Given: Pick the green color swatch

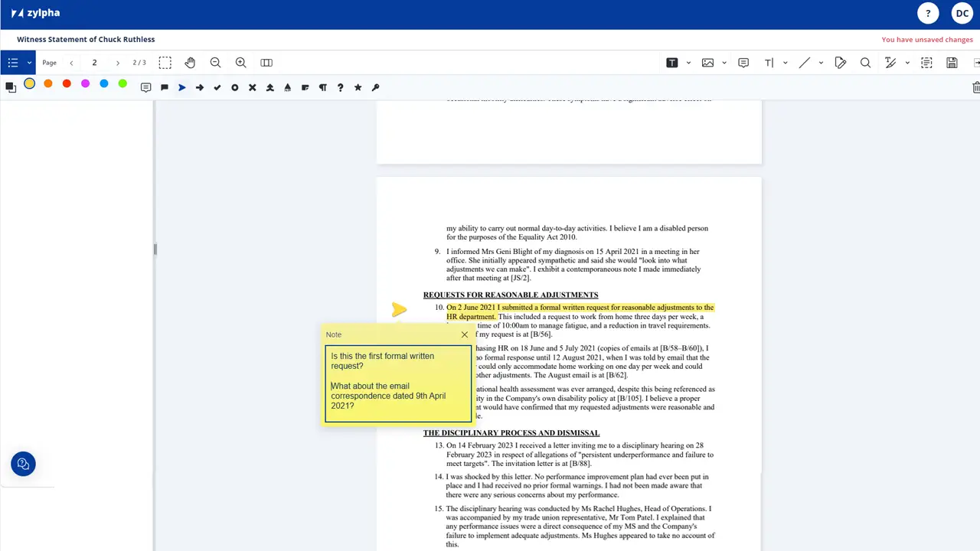Looking at the screenshot, I should pos(122,83).
